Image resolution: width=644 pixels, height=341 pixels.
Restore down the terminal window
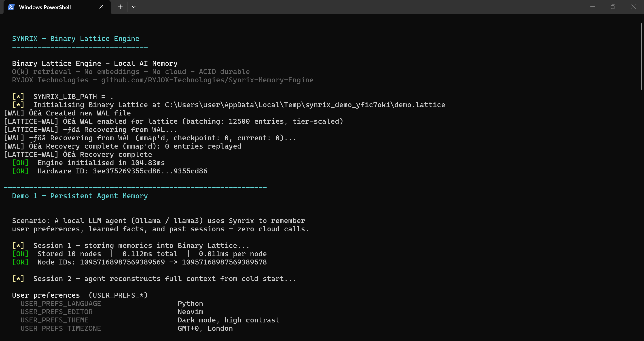pos(613,7)
